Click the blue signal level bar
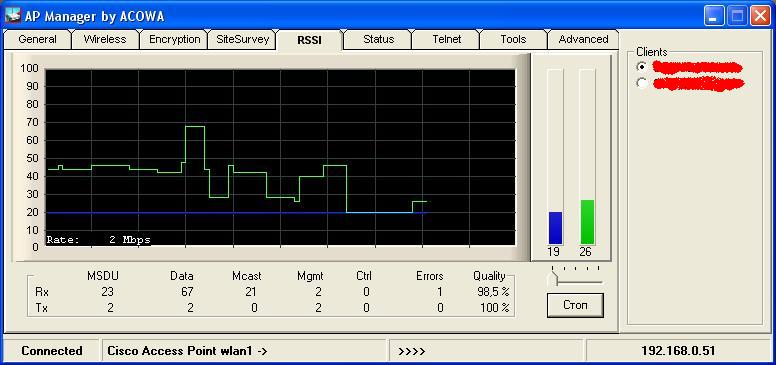Screen dimensions: 776x365 555,228
